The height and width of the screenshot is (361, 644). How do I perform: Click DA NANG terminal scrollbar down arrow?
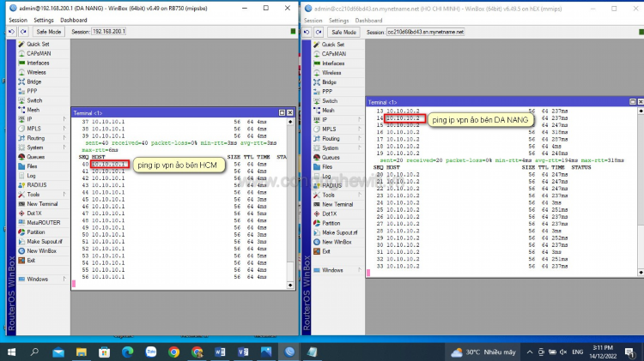click(290, 285)
